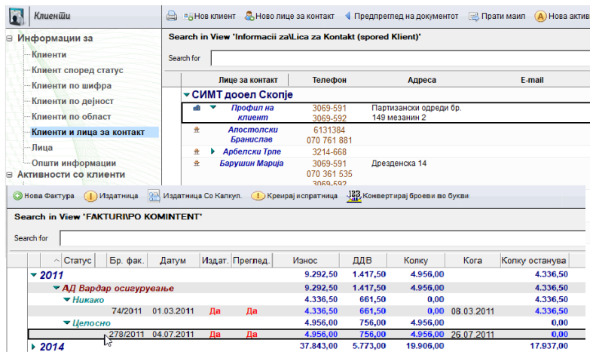Click Креирај испратница button
Viewport: 593px width, 364px height.
tap(294, 196)
